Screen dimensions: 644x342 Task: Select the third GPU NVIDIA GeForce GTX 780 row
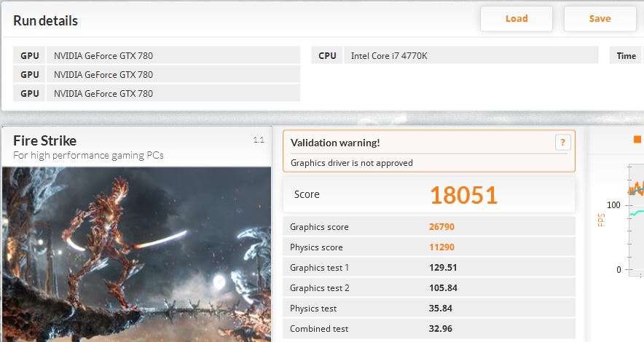pos(157,93)
